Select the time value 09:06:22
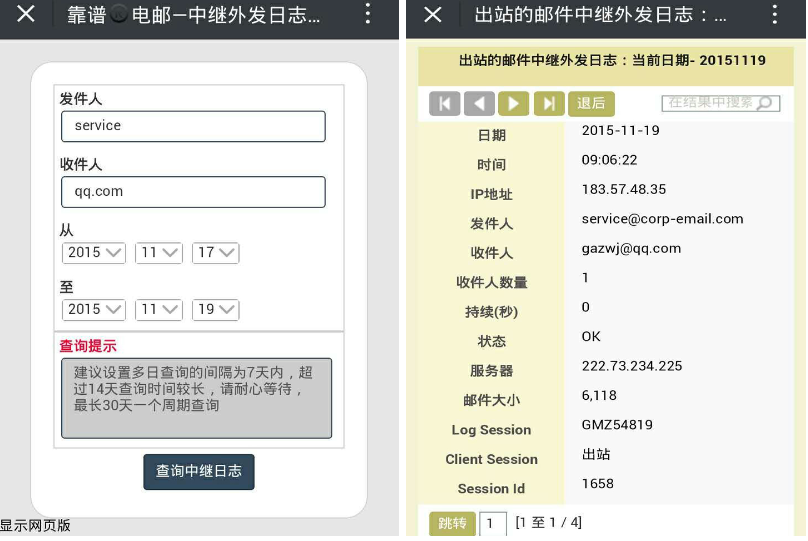808x541 pixels. [609, 160]
